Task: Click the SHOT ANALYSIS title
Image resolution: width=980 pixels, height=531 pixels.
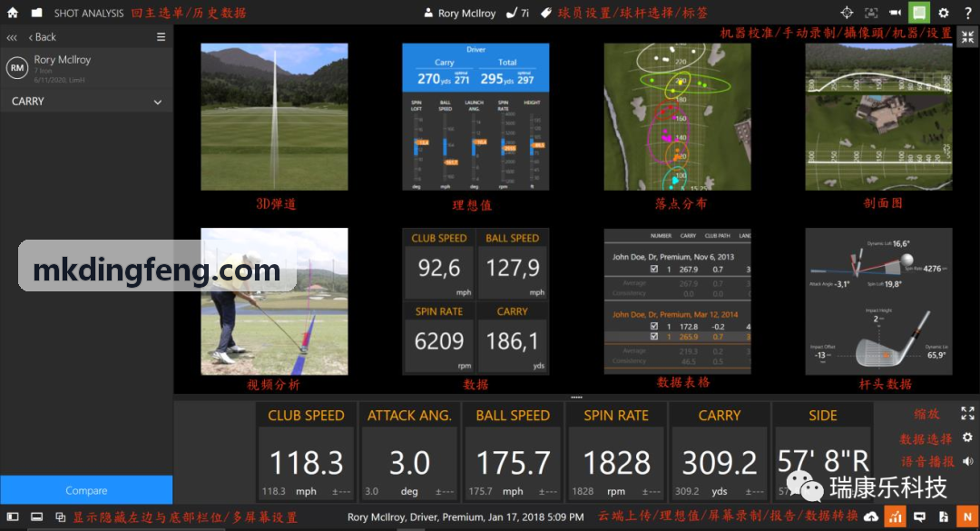Action: (x=89, y=13)
